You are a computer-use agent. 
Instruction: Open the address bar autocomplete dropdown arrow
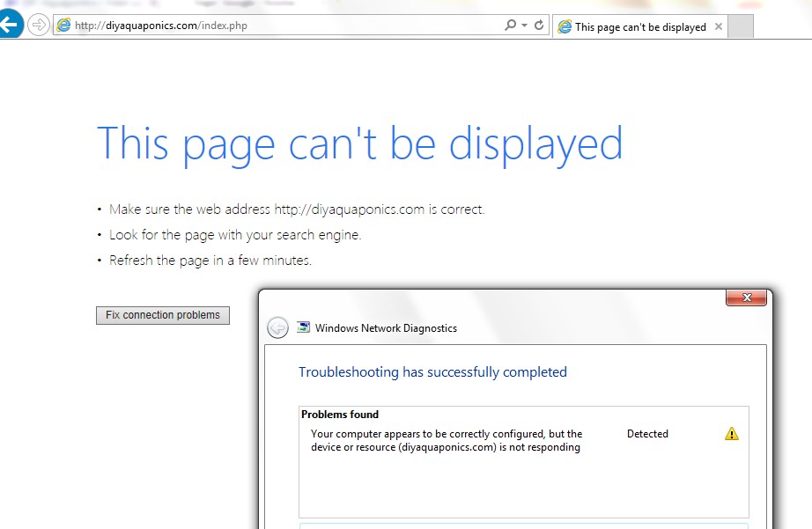tap(525, 25)
